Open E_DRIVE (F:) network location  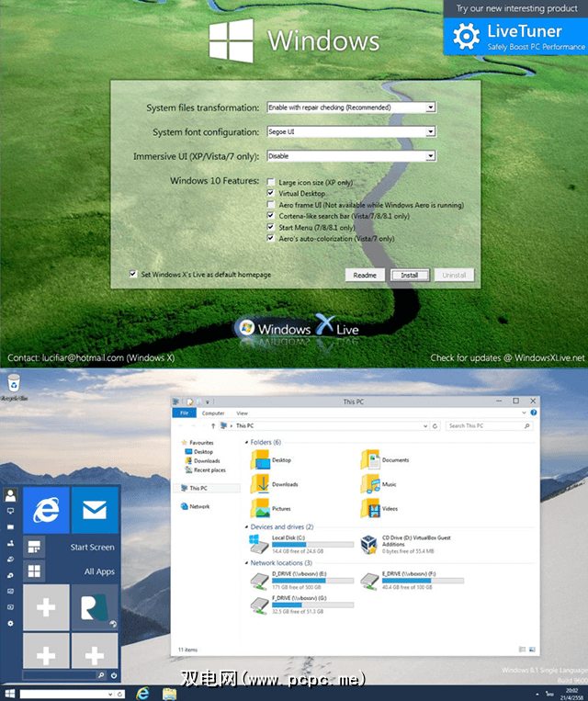(412, 581)
